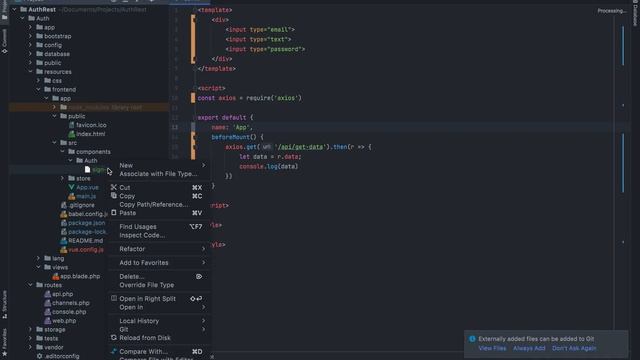Viewport: 640px width, 360px height.
Task: Click the info icon in Git notification
Action: (x=472, y=339)
